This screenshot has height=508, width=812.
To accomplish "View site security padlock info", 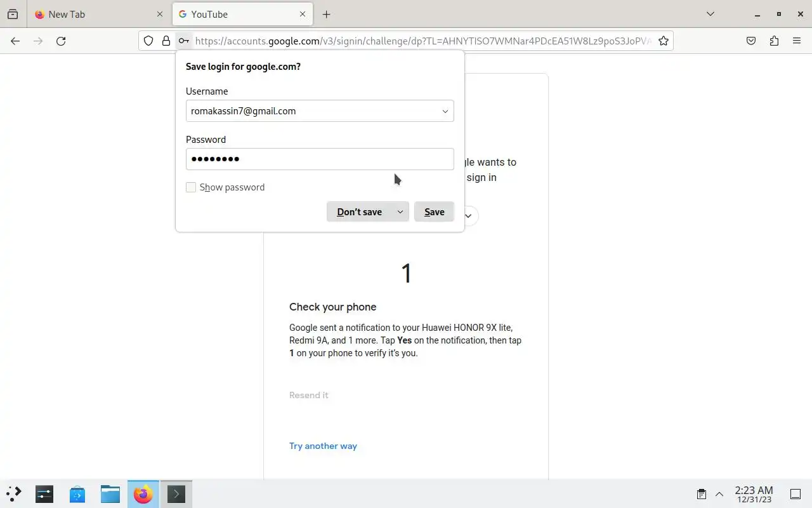I will click(x=166, y=41).
